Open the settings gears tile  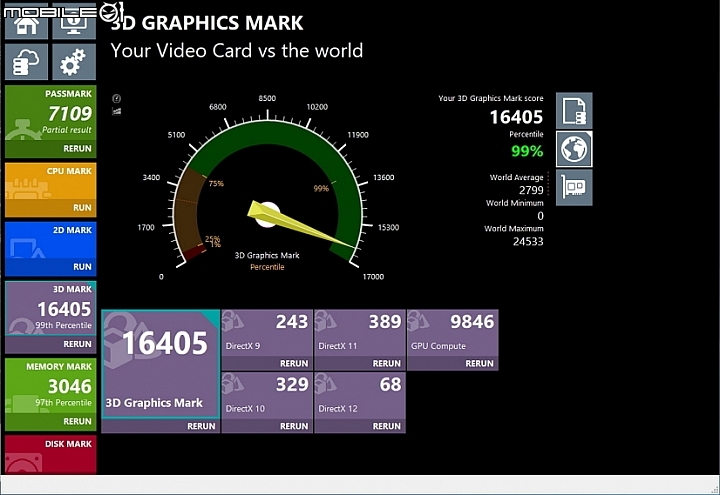pyautogui.click(x=74, y=62)
